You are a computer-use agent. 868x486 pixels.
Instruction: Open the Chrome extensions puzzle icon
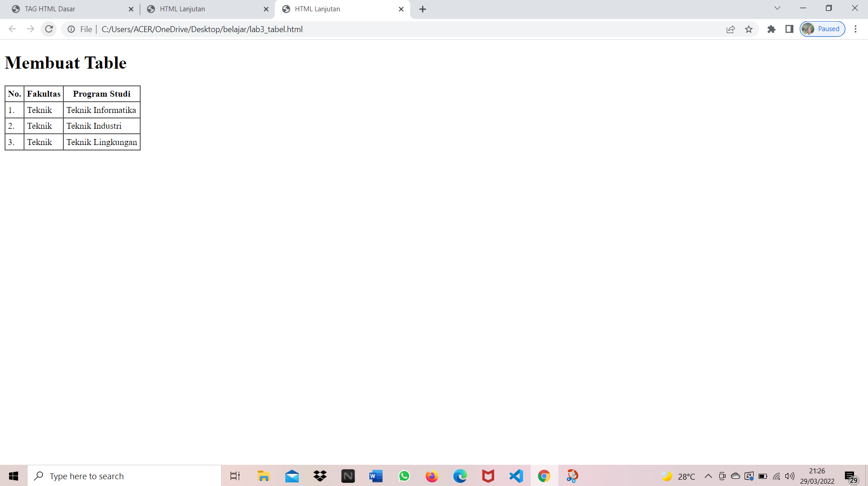(771, 29)
